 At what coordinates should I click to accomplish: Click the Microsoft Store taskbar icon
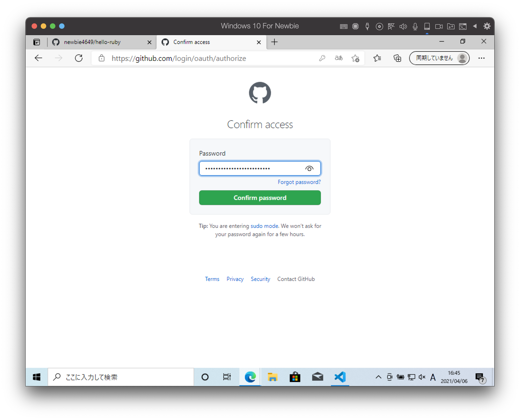(x=295, y=377)
